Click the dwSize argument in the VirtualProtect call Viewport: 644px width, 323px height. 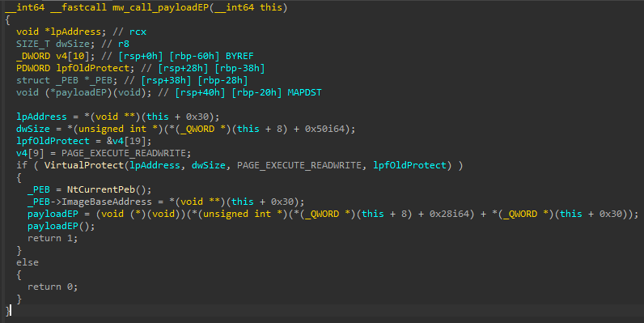coord(209,165)
